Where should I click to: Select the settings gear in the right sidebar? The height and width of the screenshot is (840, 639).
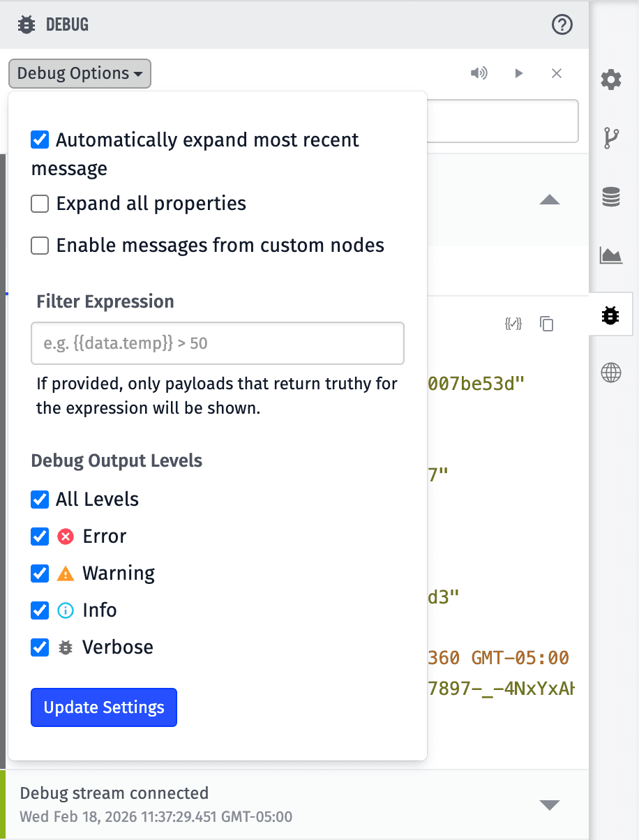(610, 80)
